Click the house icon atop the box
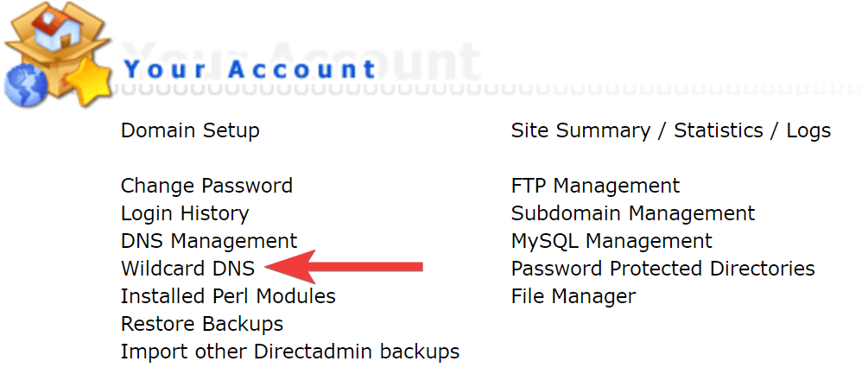Image resolution: width=868 pixels, height=374 pixels. point(56,27)
